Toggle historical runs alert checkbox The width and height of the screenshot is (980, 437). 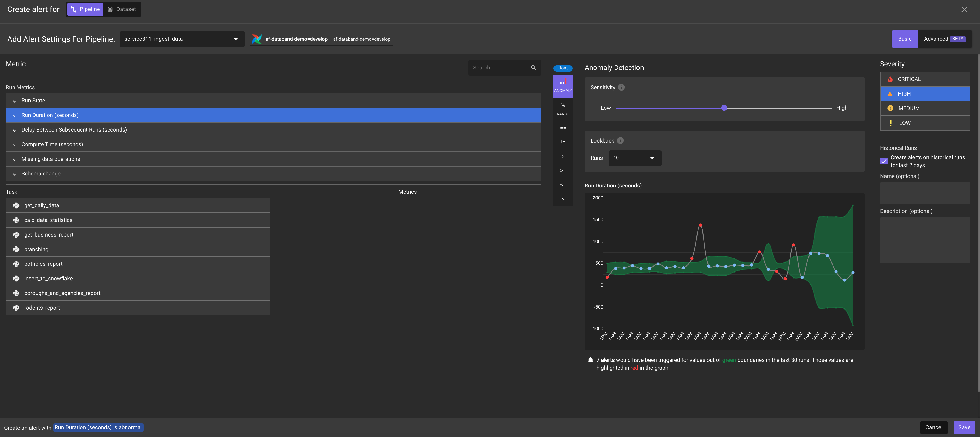pos(884,161)
